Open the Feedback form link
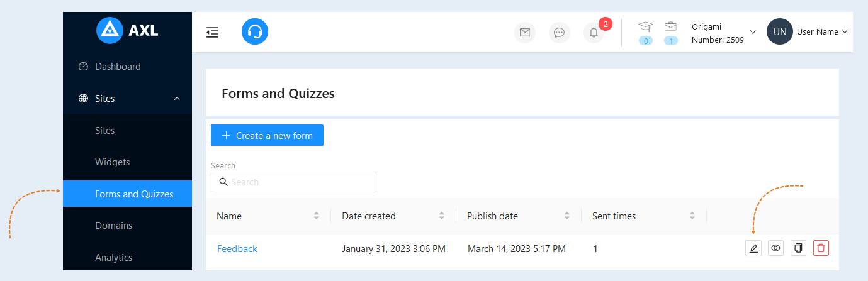The image size is (868, 281). coord(237,249)
